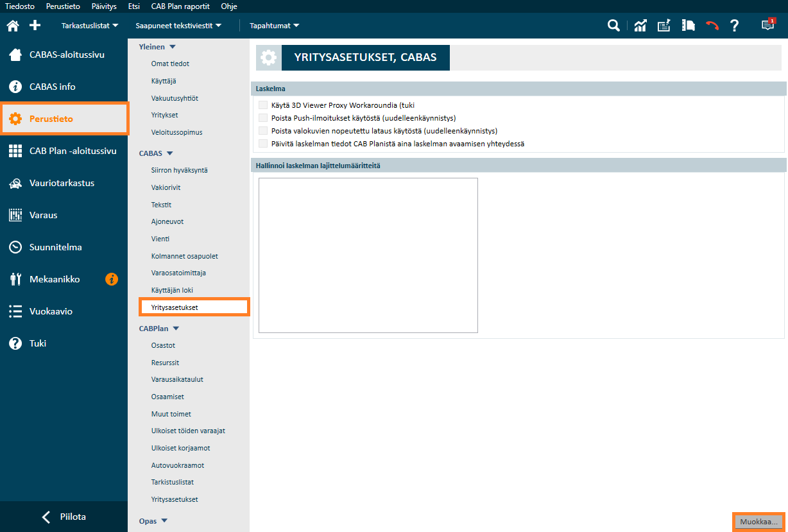Image resolution: width=788 pixels, height=532 pixels.
Task: Open Vakiorivit
Action: 166,187
